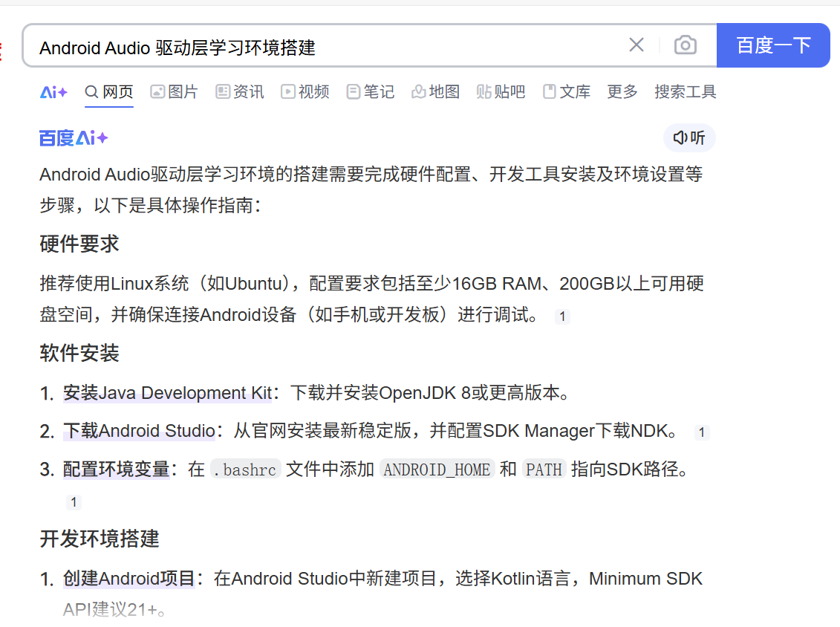Select the 网页 web results tab
Image resolution: width=840 pixels, height=627 pixels.
[109, 92]
